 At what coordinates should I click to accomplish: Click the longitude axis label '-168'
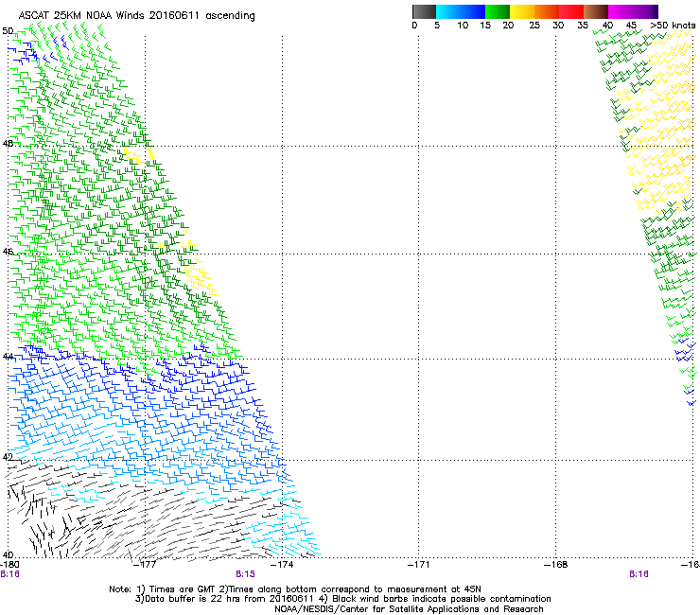(555, 565)
